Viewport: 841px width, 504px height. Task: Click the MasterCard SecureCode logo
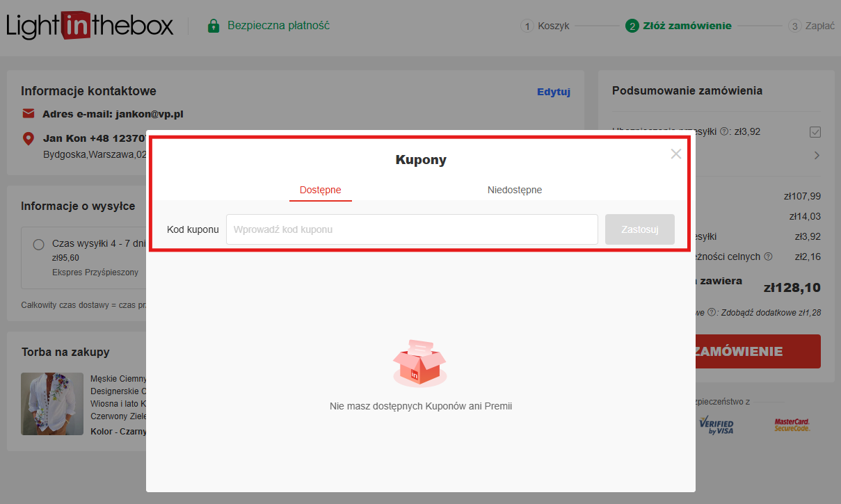point(792,425)
